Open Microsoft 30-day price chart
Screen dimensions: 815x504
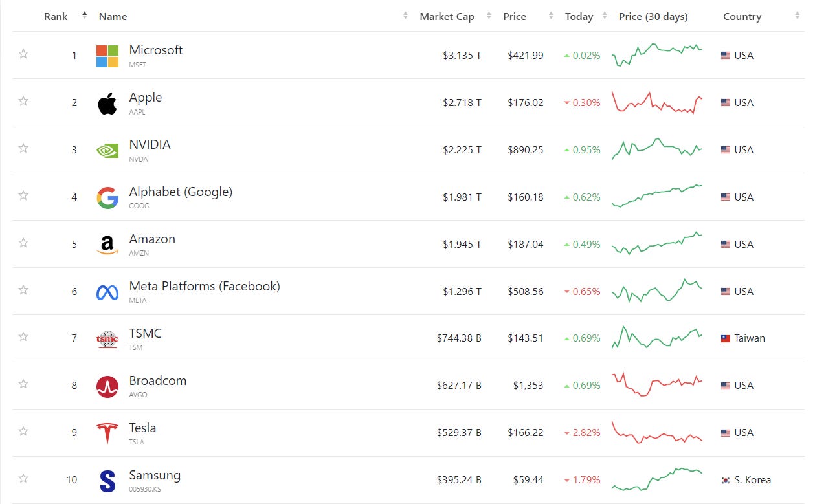coord(657,55)
